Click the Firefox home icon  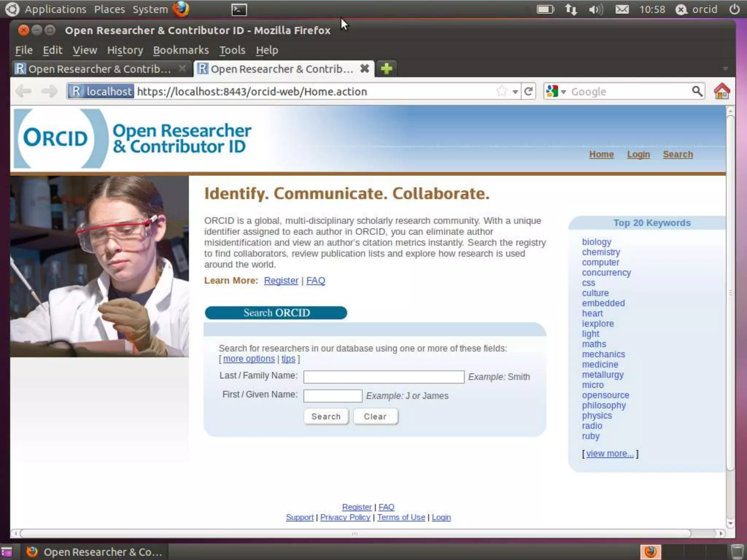point(721,91)
